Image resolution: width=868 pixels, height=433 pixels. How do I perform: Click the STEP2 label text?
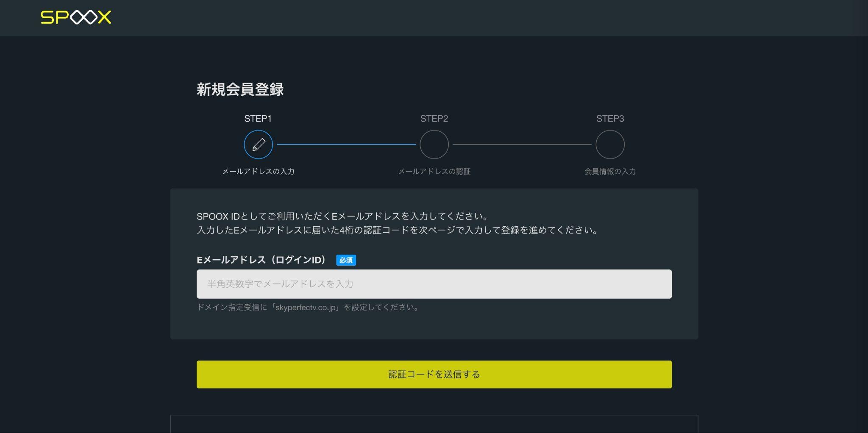coord(434,119)
